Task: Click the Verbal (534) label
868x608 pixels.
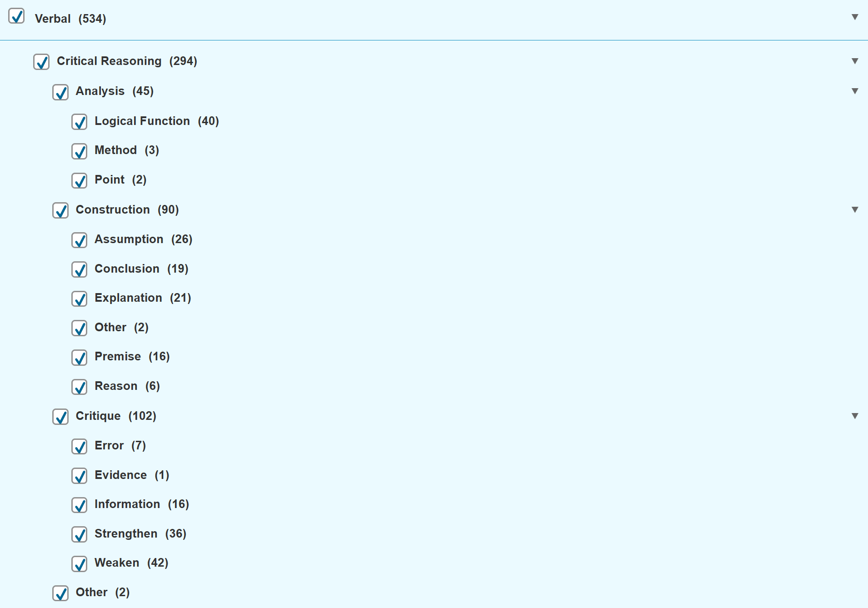Action: [70, 19]
